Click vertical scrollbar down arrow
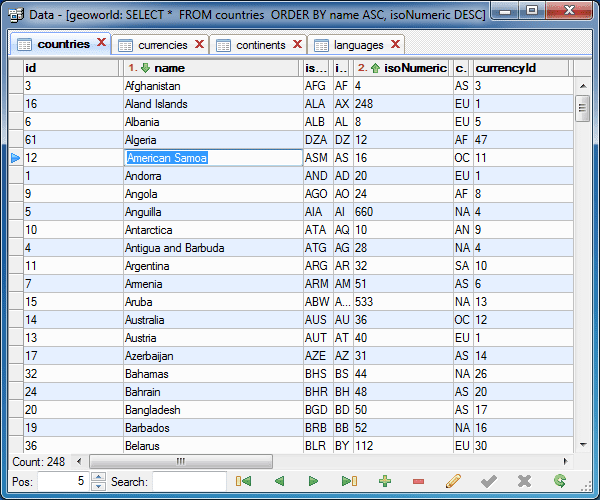Screen dimensions: 600x500 coord(583,445)
